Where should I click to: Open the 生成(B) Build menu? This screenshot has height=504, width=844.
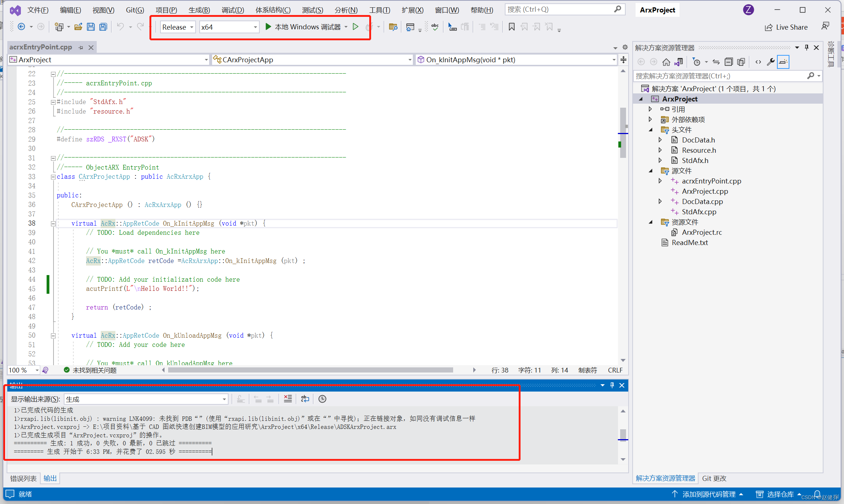click(199, 10)
